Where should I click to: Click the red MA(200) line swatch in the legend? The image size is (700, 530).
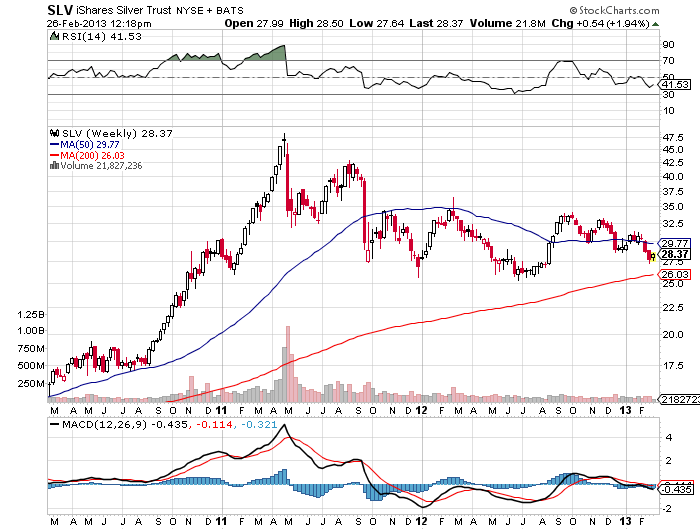click(54, 155)
